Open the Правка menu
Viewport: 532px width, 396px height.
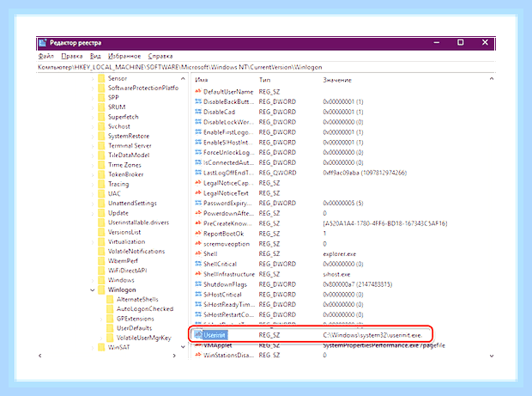(71, 56)
